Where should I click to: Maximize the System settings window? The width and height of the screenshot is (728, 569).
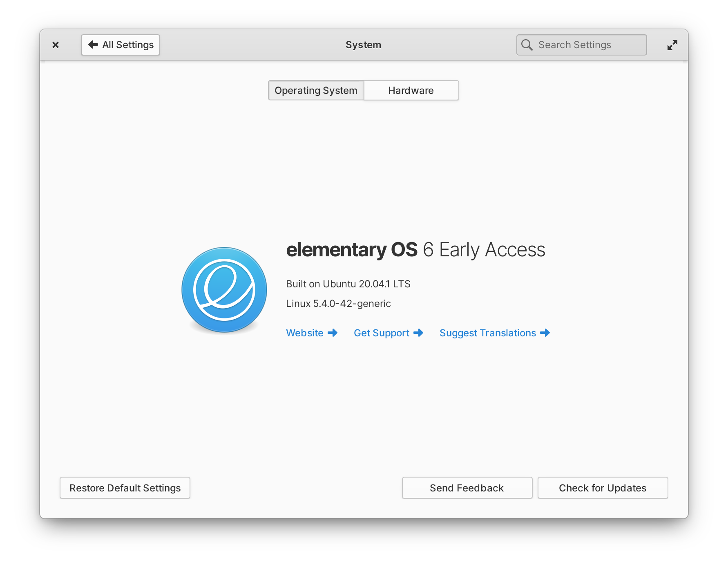click(x=672, y=45)
